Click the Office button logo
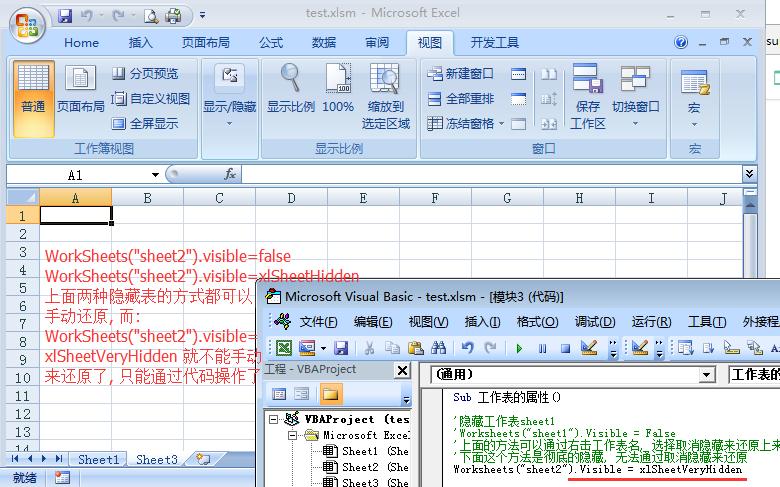Viewport: 780px width, 487px height. click(x=27, y=25)
